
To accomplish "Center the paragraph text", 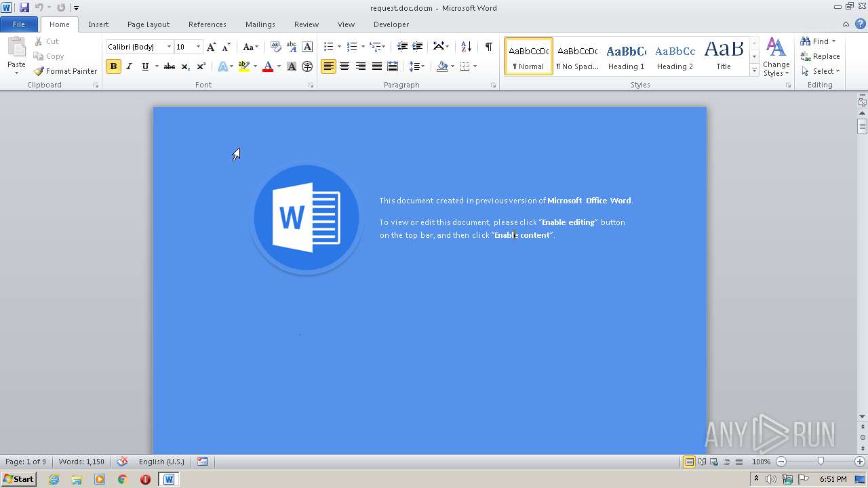I will click(344, 66).
